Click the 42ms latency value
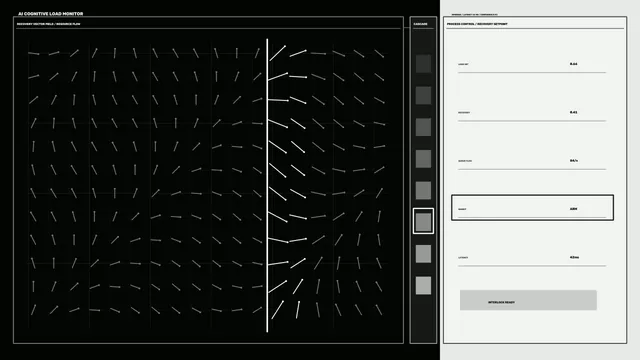 (x=574, y=258)
